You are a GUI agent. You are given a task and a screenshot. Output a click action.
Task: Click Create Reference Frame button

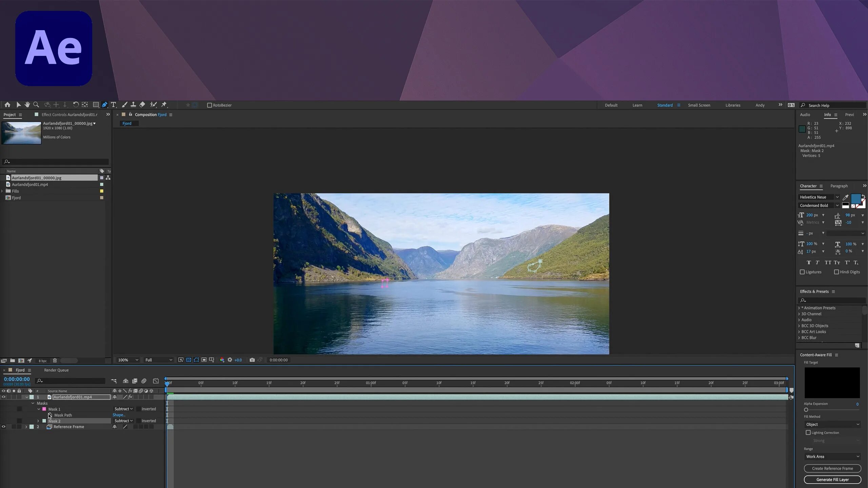click(x=832, y=468)
